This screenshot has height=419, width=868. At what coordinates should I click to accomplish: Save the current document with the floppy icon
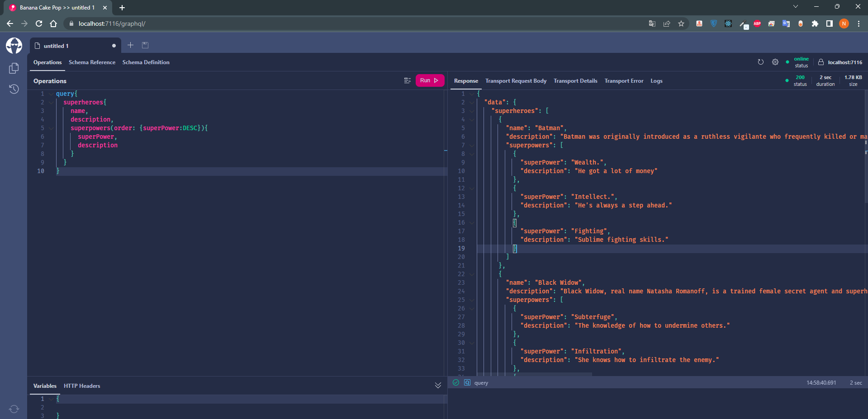[145, 45]
